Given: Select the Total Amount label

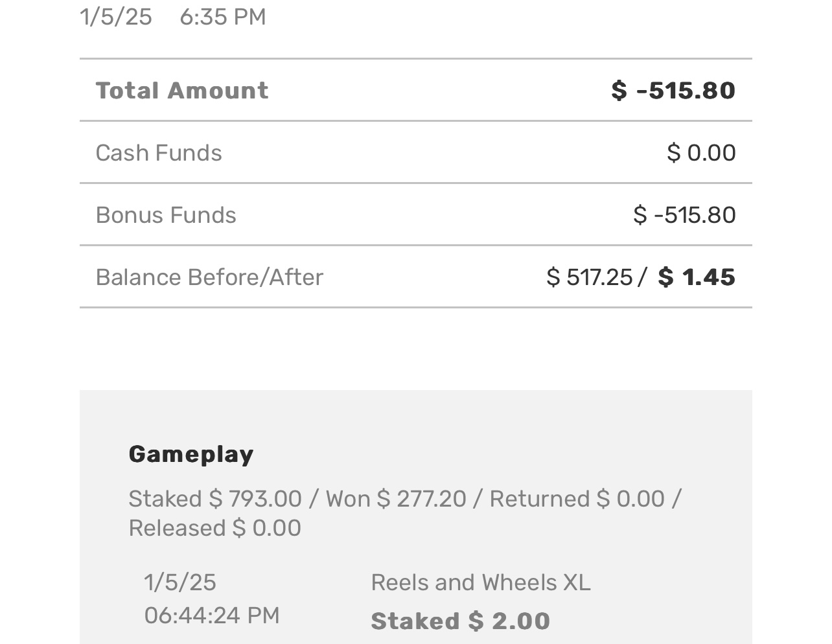Looking at the screenshot, I should [x=181, y=91].
